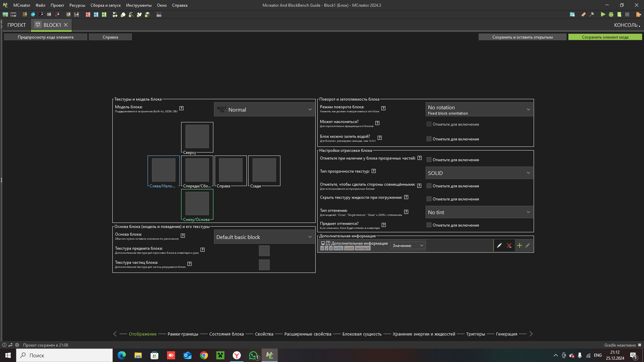The image size is (644, 362).
Task: Click the workspace settings folder icon
Action: pyautogui.click(x=572, y=14)
